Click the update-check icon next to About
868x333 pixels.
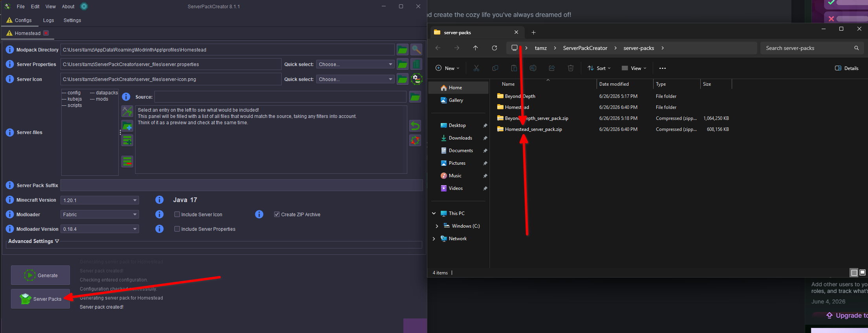(x=84, y=6)
